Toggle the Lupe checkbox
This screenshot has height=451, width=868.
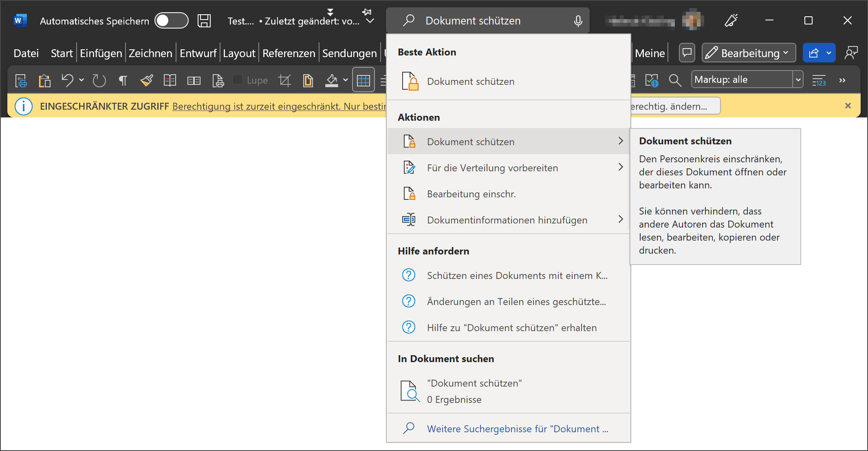point(238,80)
